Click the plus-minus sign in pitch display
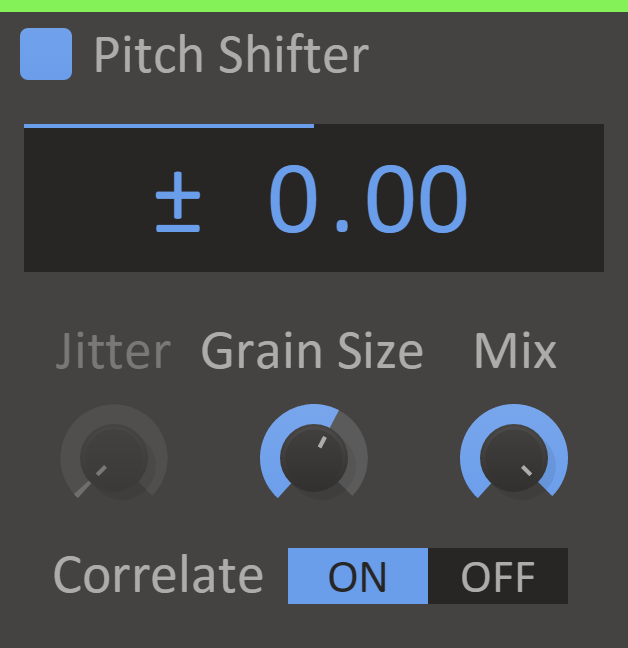 point(178,202)
